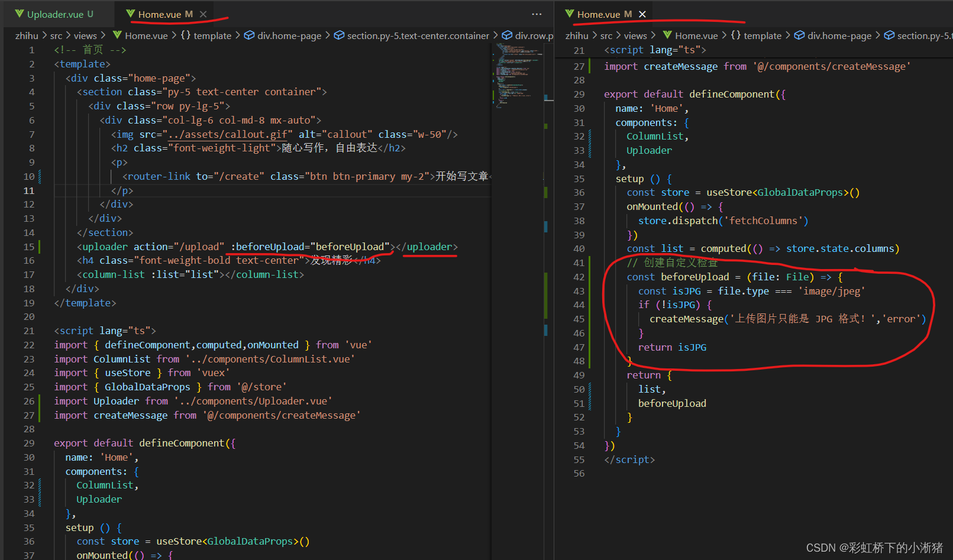This screenshot has width=953, height=560.
Task: Open zhihu breadcrumb in right editor
Action: click(577, 35)
